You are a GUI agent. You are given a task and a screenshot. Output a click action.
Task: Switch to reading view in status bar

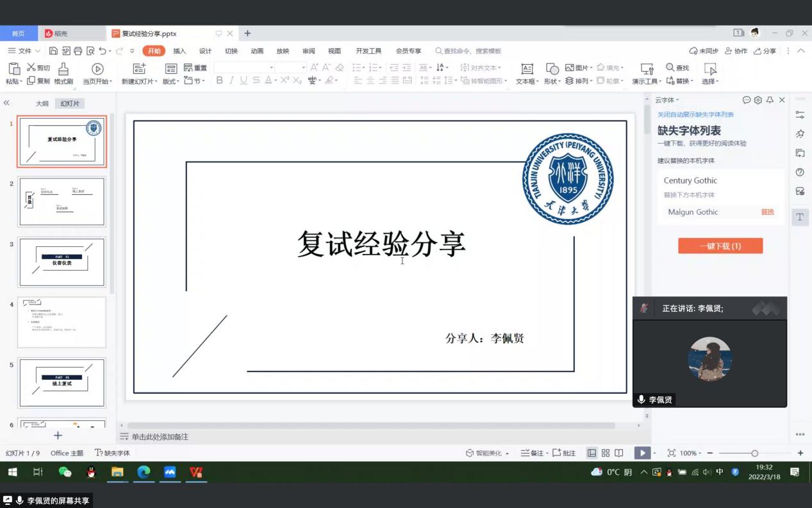(x=618, y=453)
